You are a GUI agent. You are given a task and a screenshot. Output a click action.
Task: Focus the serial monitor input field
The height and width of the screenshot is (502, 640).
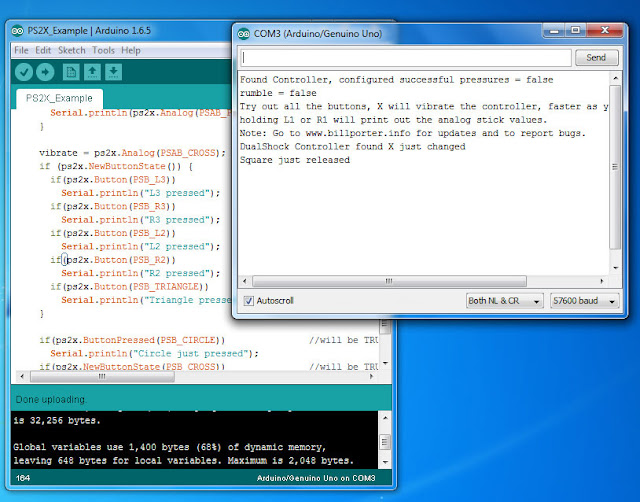[405, 58]
